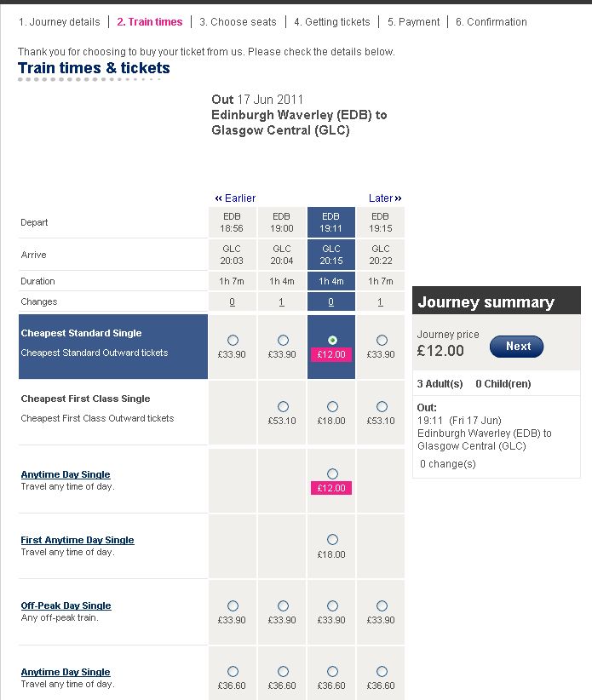This screenshot has width=592, height=700.
Task: Open the Train times step tab
Action: click(150, 22)
